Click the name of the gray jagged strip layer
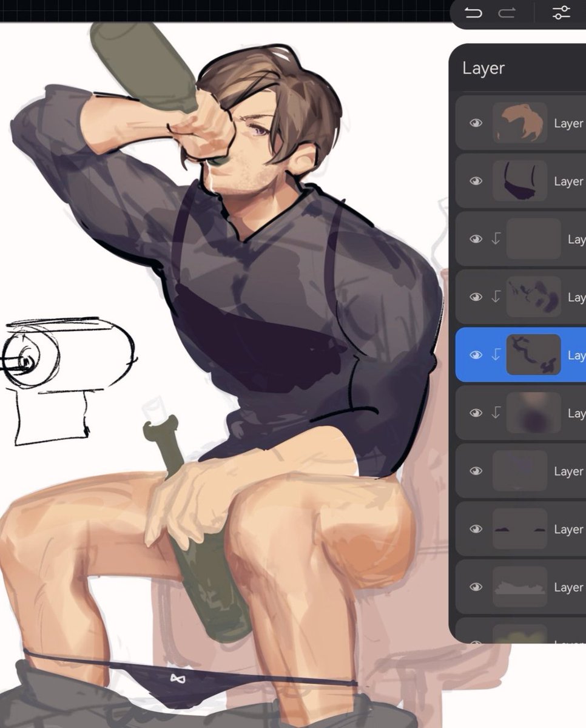The height and width of the screenshot is (728, 586). click(x=569, y=587)
